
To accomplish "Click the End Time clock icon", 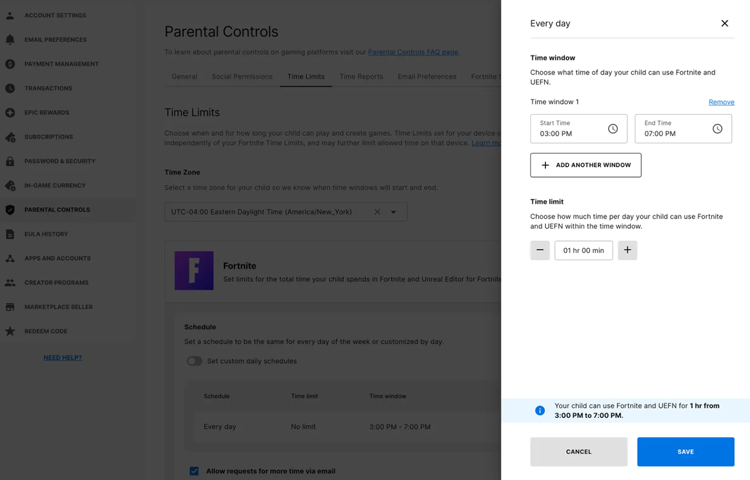I will coord(717,129).
